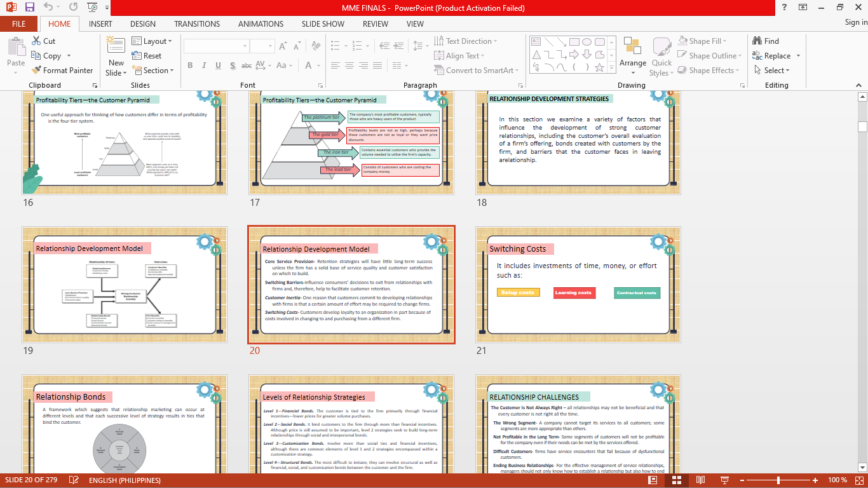Open the Arrange menu
868x488 pixels.
[x=633, y=56]
